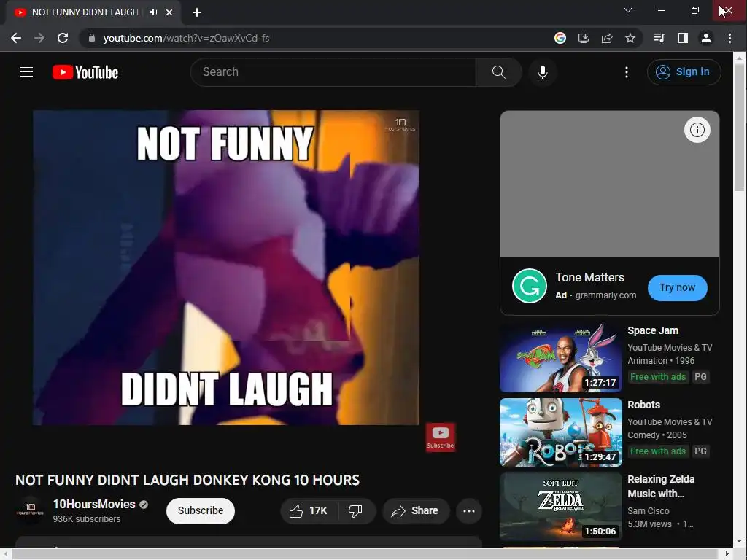Click install app icon in address bar
This screenshot has height=560, width=747.
[584, 38]
